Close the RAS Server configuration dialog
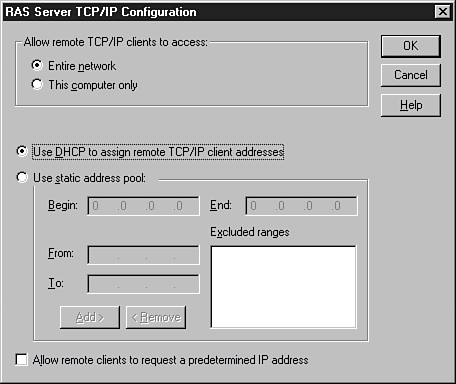The image size is (456, 384). pyautogui.click(x=443, y=12)
